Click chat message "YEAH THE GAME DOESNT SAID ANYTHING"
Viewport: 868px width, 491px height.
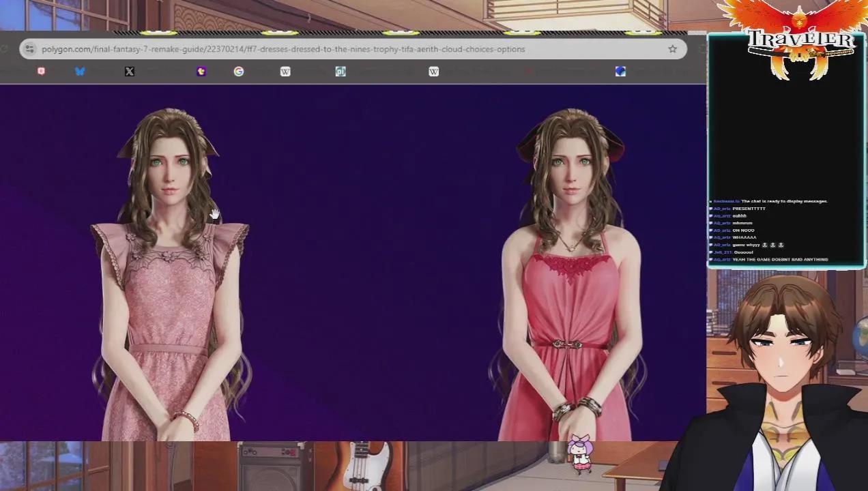[780, 259]
